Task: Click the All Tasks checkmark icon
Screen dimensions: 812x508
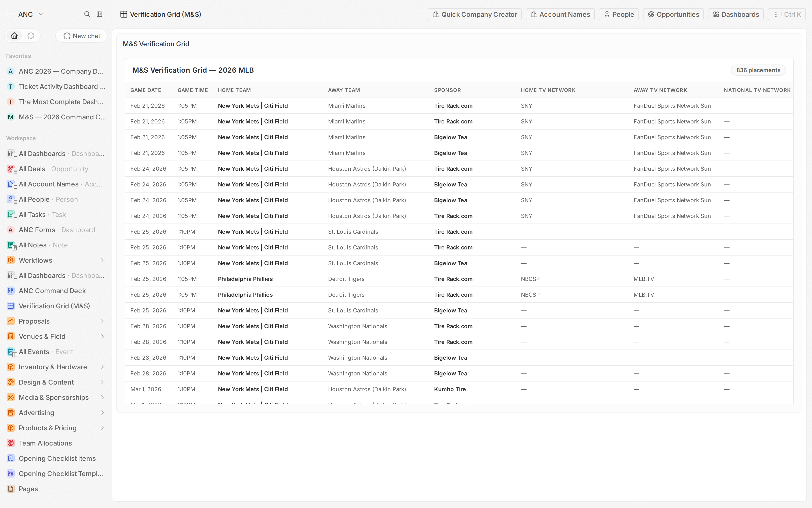Action: point(11,215)
